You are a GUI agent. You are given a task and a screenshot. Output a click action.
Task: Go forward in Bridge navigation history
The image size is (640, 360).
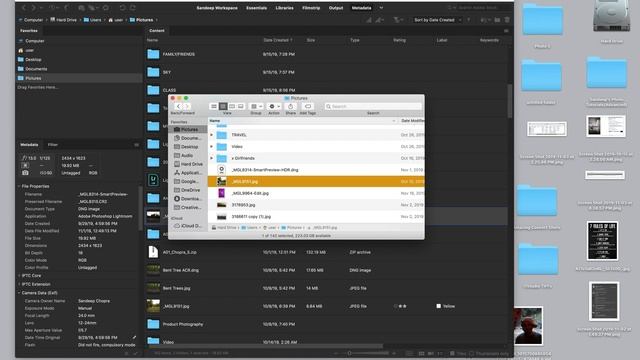tap(33, 8)
